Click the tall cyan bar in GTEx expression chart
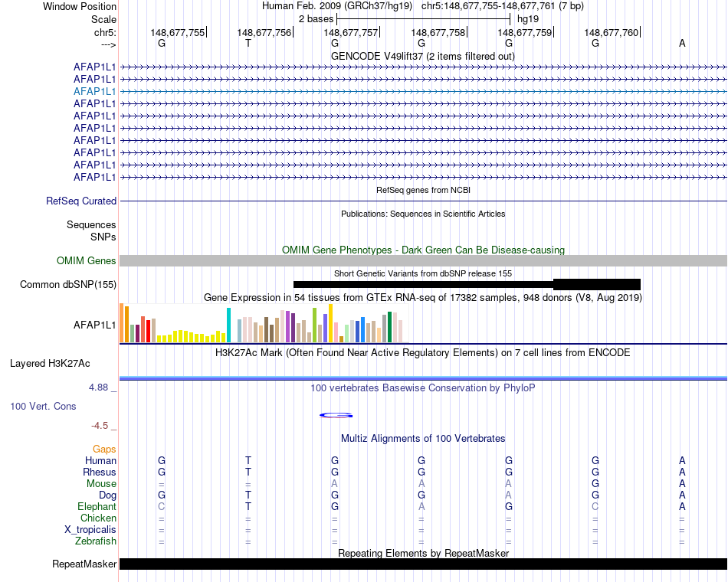 pos(229,325)
